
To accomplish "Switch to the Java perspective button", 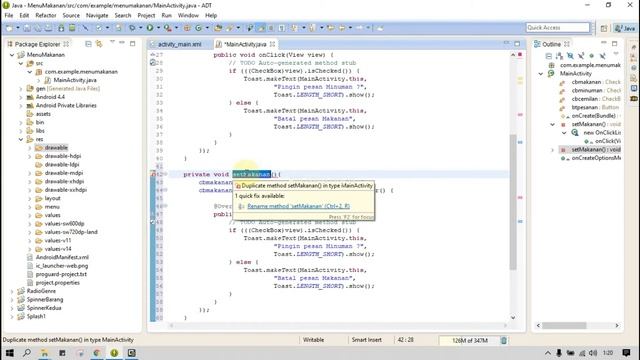I will pyautogui.click(x=625, y=28).
